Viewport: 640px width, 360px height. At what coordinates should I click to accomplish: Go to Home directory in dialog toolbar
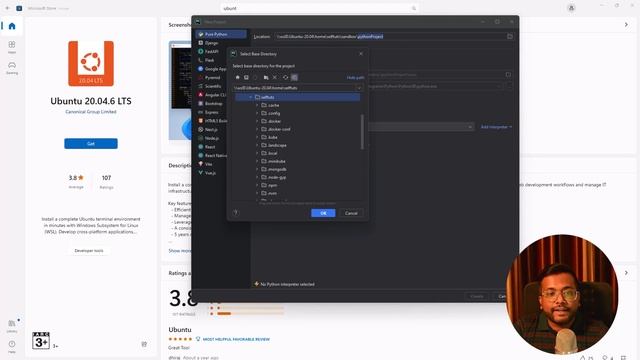238,77
